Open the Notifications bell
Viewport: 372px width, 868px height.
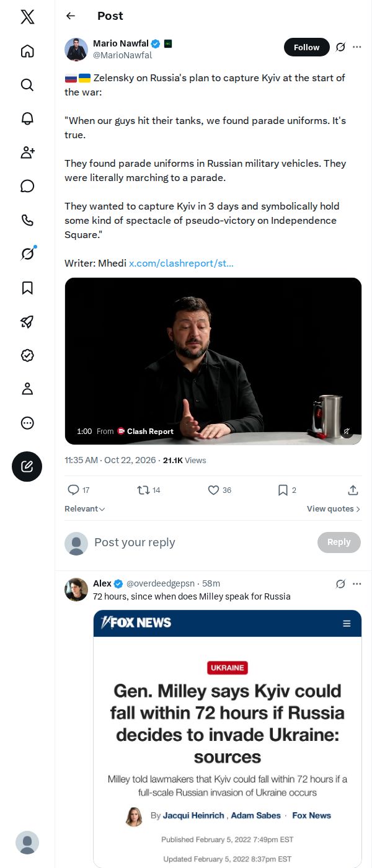[27, 118]
